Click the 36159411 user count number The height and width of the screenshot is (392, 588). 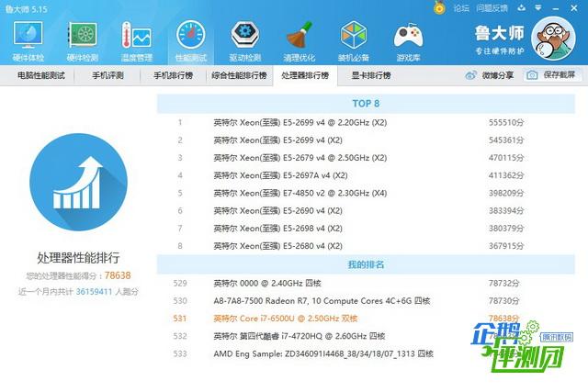(94, 292)
